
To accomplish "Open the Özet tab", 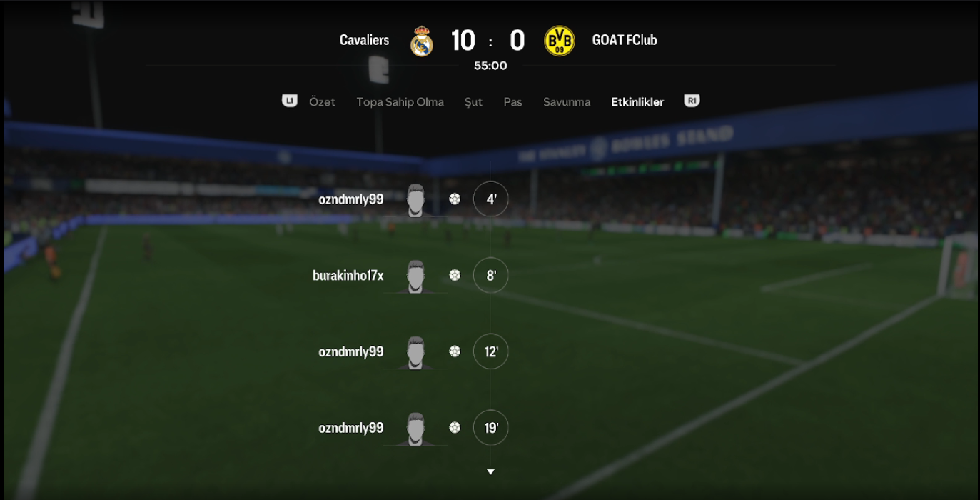I will point(322,102).
